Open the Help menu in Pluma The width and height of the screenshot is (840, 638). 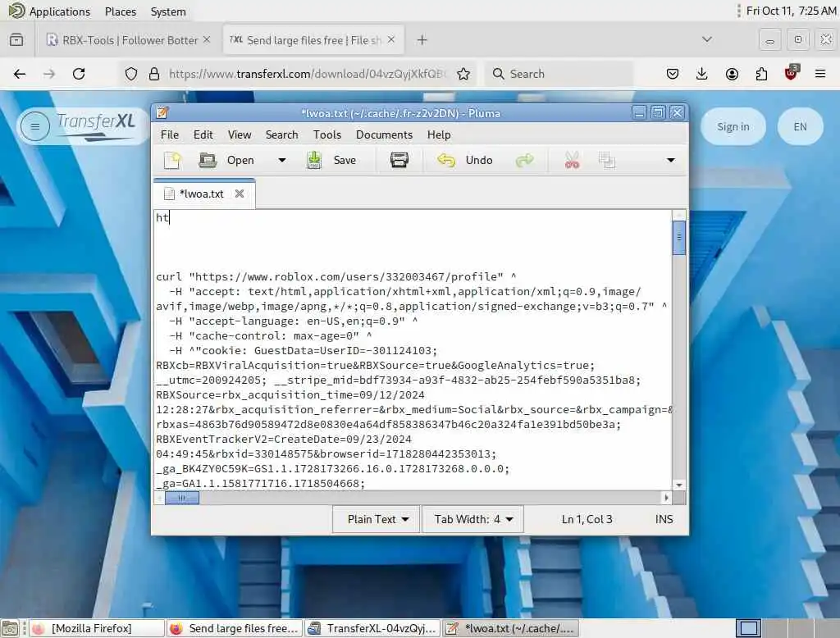click(x=439, y=134)
